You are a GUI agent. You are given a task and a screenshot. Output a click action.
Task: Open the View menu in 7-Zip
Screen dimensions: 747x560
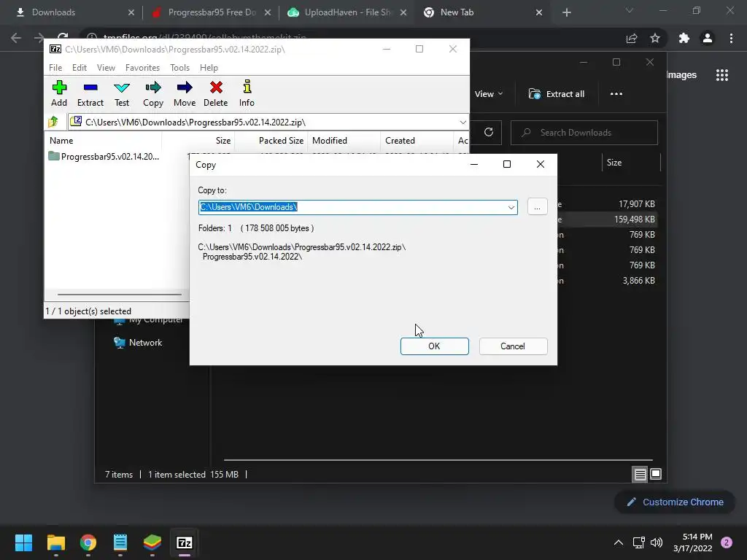106,68
